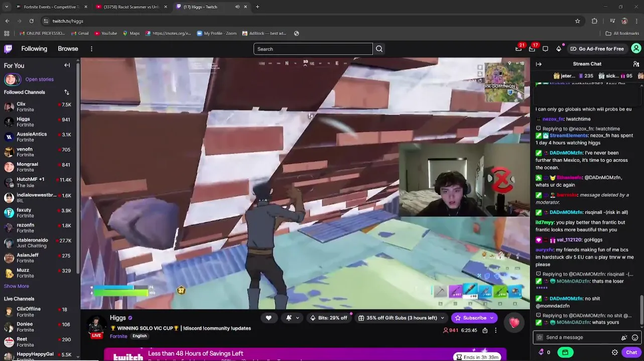644x361 pixels.
Task: Open the user profile avatar menu
Action: [x=636, y=49]
